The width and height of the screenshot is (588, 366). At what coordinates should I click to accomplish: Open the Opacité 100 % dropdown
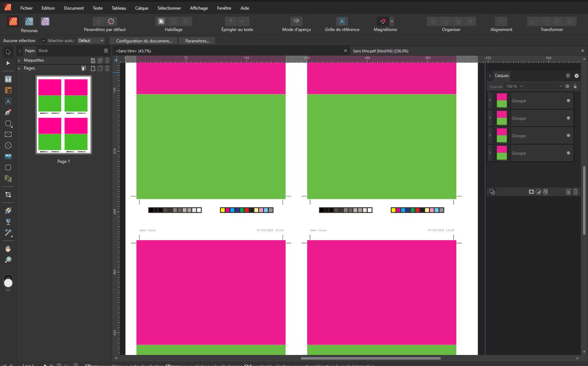(x=514, y=86)
